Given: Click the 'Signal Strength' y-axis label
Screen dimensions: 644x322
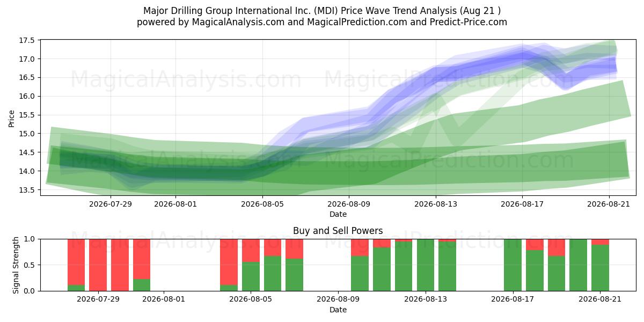Looking at the screenshot, I should click(16, 265).
